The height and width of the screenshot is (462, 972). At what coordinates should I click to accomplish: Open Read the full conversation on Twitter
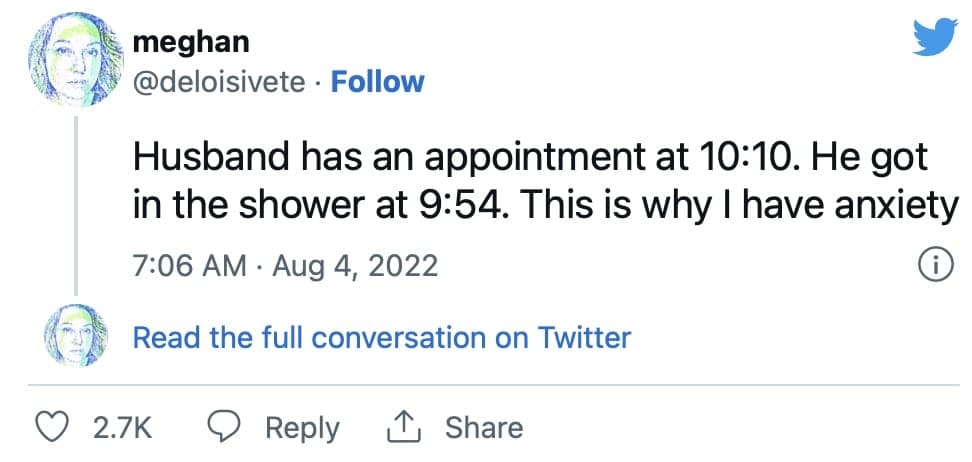(382, 338)
